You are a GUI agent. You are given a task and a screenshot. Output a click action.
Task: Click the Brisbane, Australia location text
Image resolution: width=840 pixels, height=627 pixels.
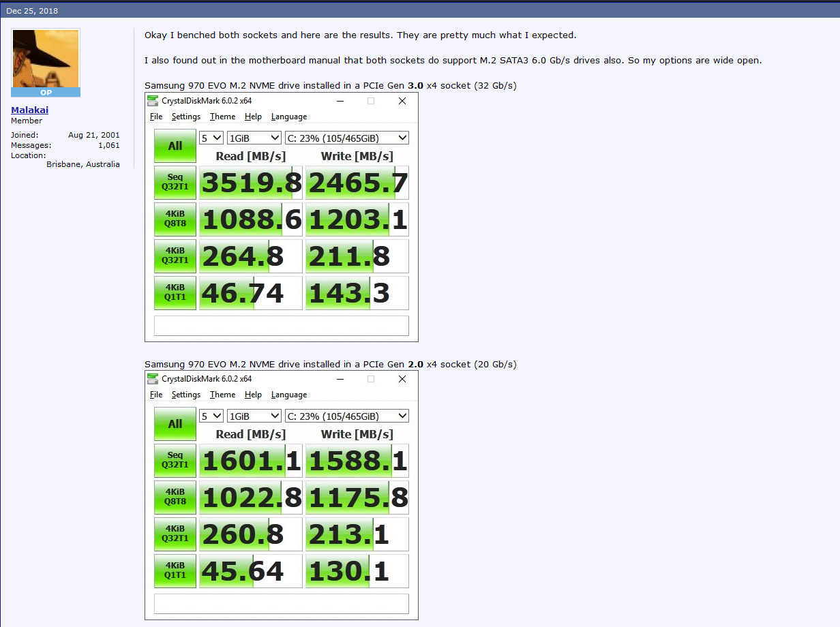click(x=83, y=164)
